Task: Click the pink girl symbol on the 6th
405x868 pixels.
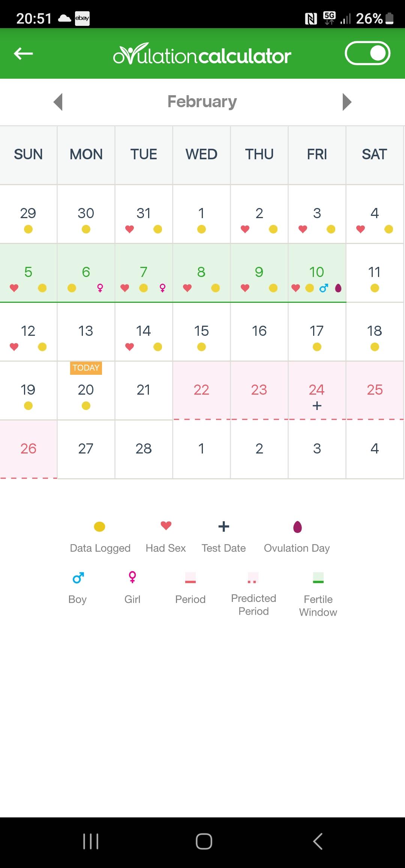Action: click(100, 288)
